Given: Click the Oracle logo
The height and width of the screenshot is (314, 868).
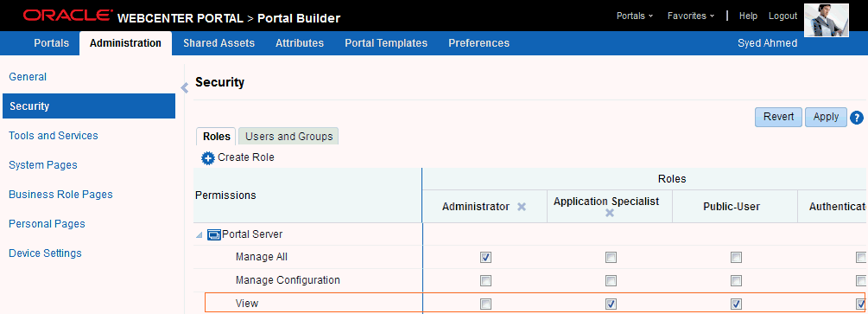Looking at the screenshot, I should [x=68, y=15].
